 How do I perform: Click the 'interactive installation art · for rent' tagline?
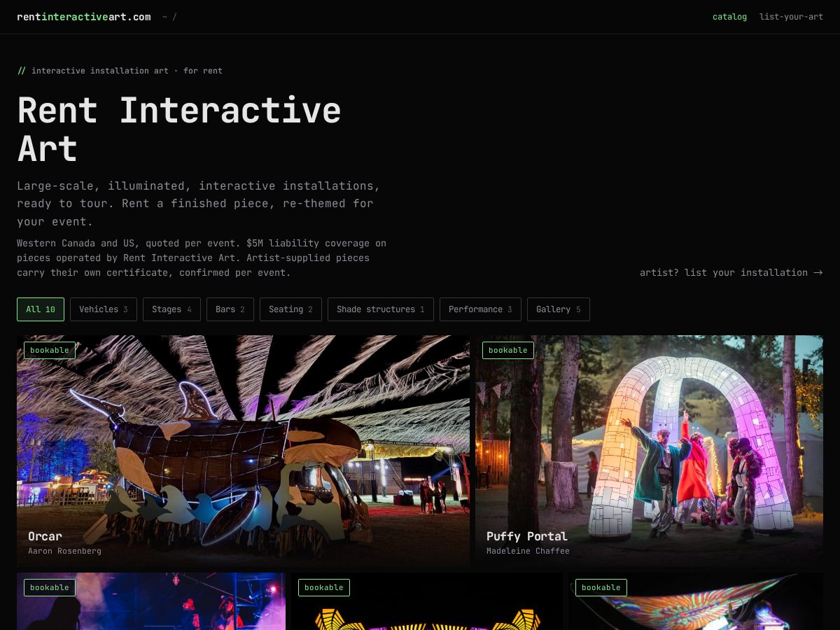[x=127, y=71]
